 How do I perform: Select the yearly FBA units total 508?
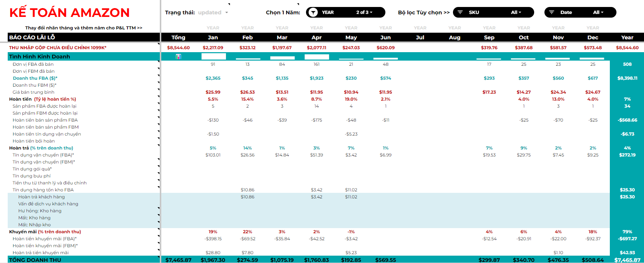coord(627,64)
